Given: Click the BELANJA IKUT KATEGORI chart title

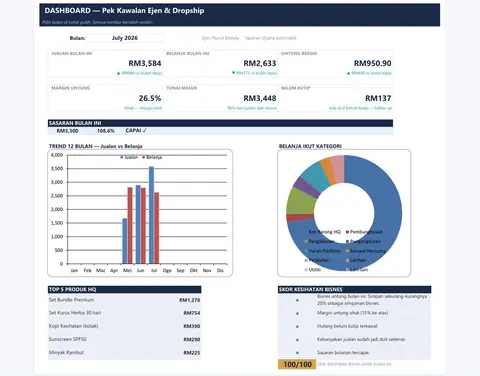Looking at the screenshot, I should point(310,146).
